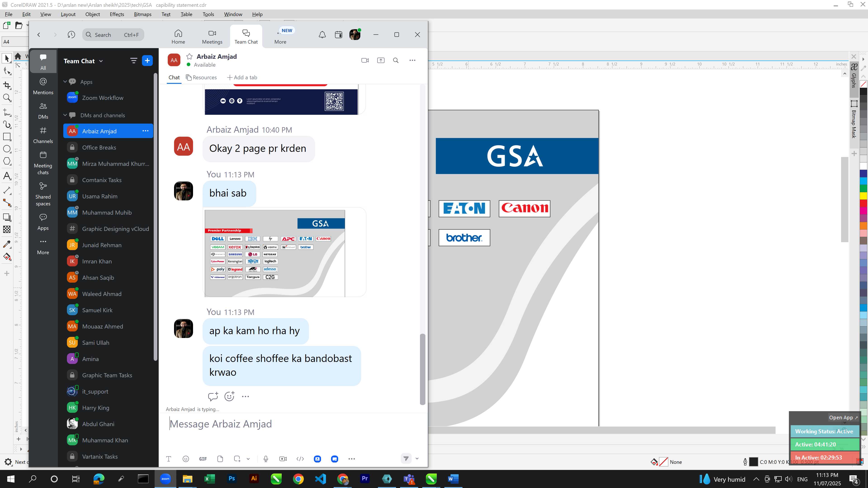This screenshot has height=488, width=868.
Task: Click the GIF button in message toolbar
Action: 203,459
